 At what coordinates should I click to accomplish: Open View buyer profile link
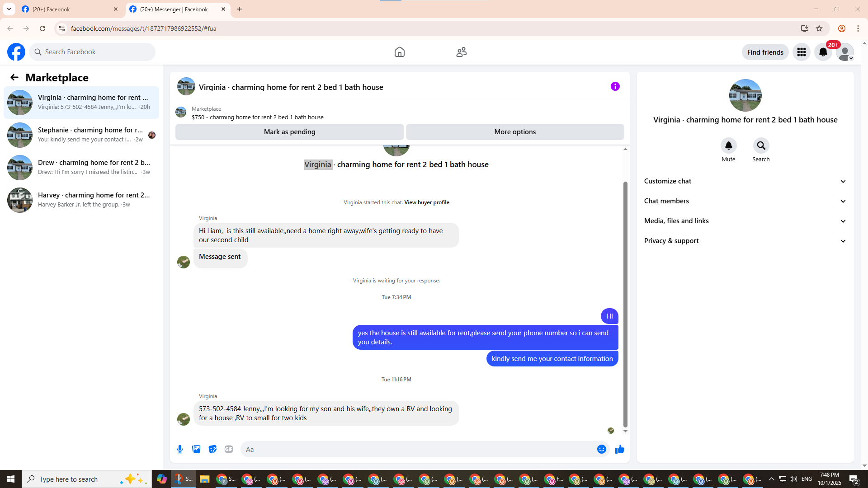point(426,202)
